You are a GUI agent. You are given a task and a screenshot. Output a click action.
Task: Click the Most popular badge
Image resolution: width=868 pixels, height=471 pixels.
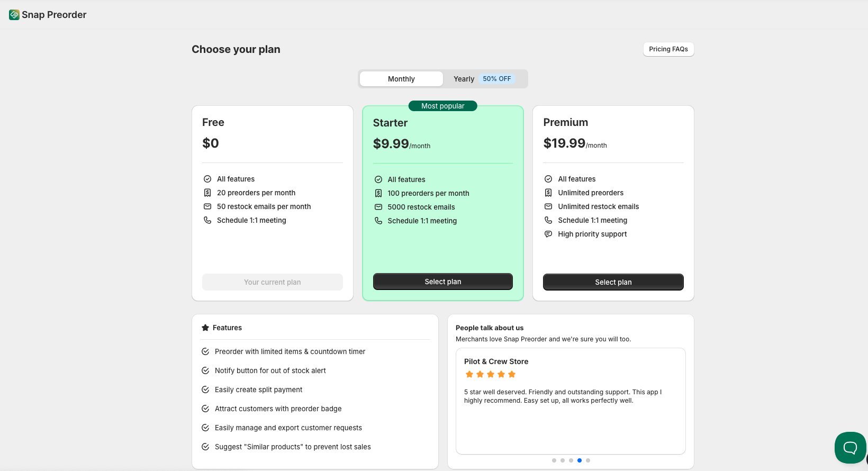(442, 106)
